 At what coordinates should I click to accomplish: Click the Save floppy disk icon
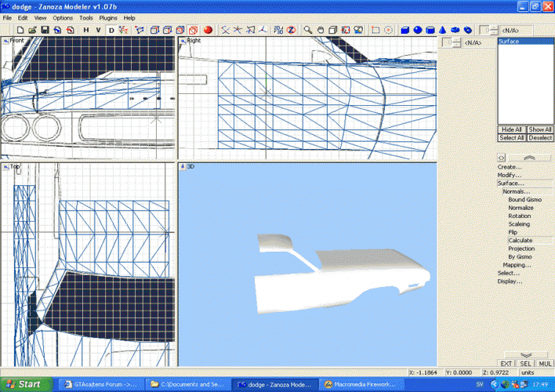coord(45,30)
